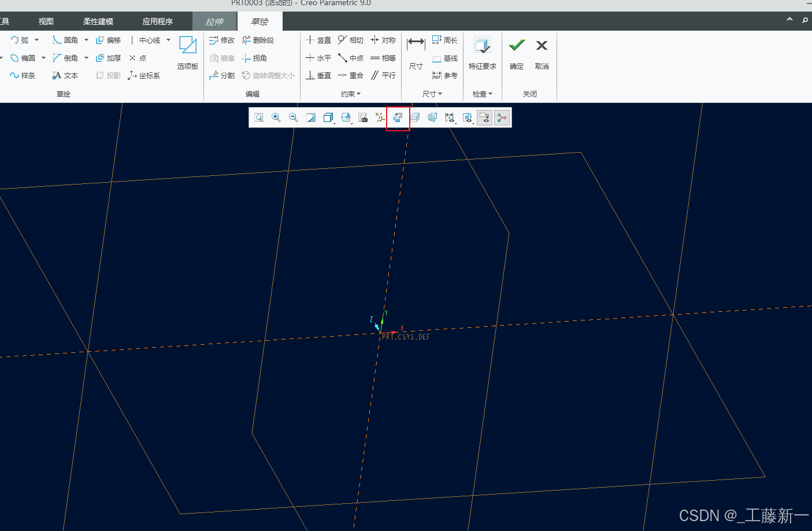Select the 圆角 (fillet) tool

[x=65, y=40]
